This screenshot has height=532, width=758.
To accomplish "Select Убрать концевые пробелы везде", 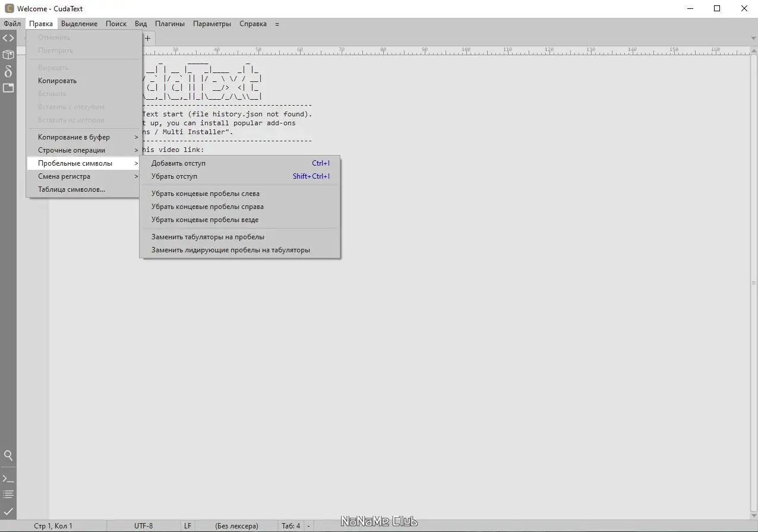I will pos(240,220).
